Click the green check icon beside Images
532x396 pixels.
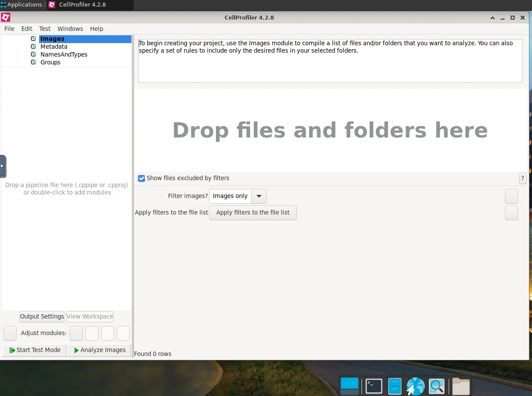tap(34, 39)
